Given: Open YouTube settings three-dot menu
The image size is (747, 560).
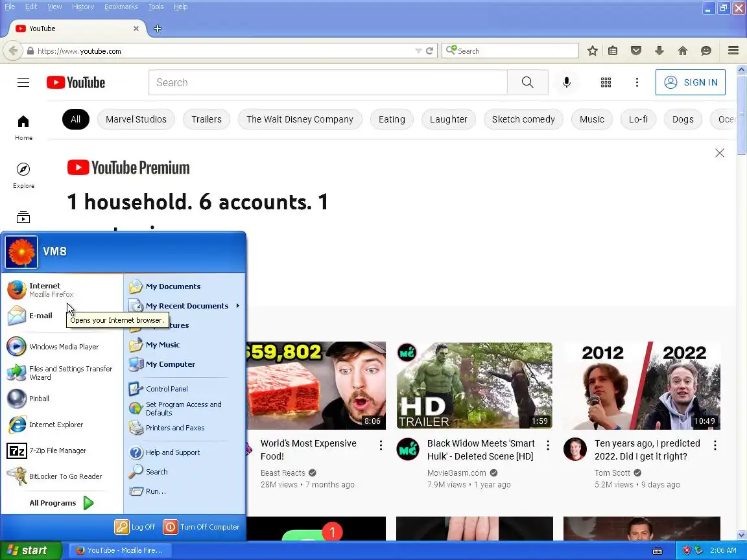Looking at the screenshot, I should (637, 82).
